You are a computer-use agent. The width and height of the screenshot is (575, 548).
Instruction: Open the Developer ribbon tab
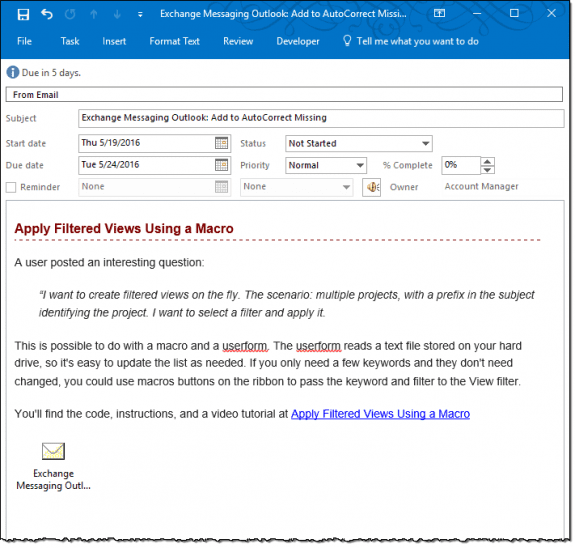point(298,41)
